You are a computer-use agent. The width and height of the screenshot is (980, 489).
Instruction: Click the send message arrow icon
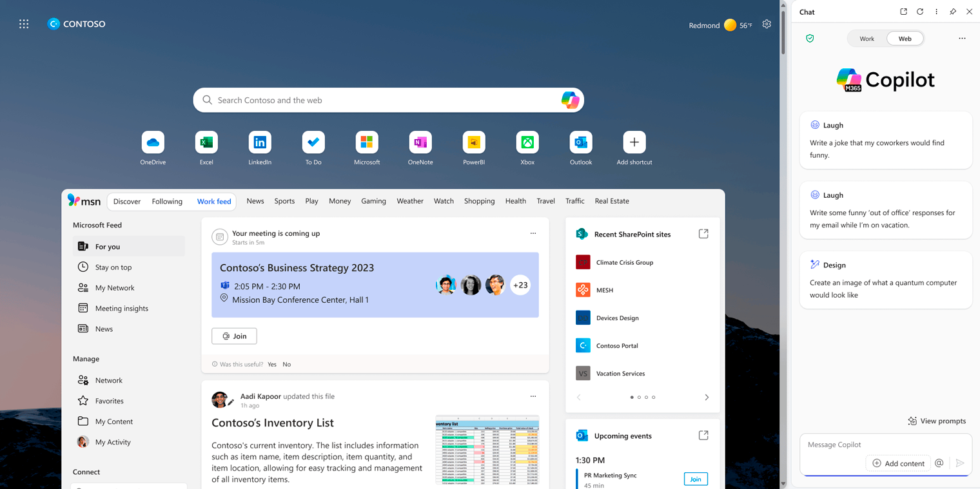(960, 463)
